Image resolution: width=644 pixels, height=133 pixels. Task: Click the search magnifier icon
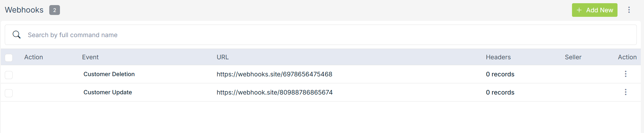17,35
